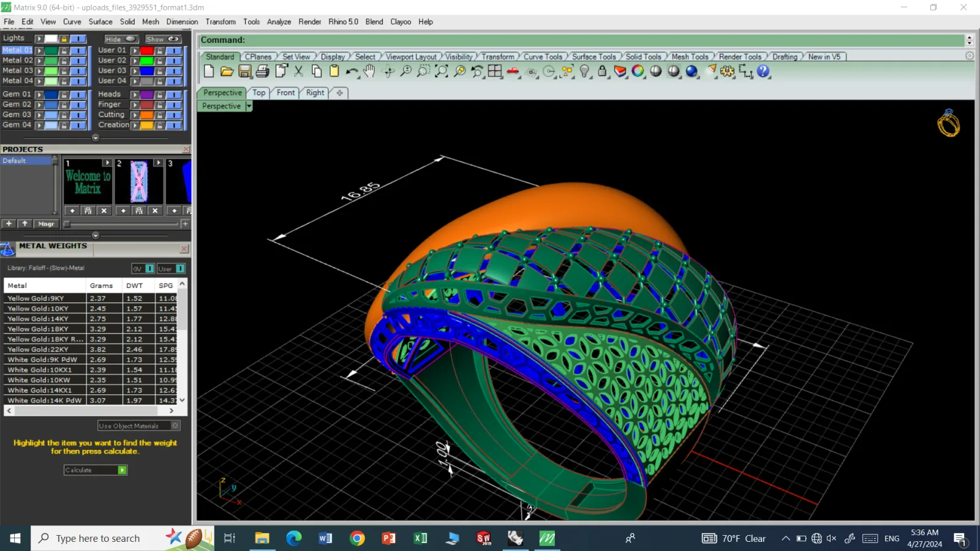Click the gear Options icon in toolbar
This screenshot has height=551, width=980.
coord(727,71)
